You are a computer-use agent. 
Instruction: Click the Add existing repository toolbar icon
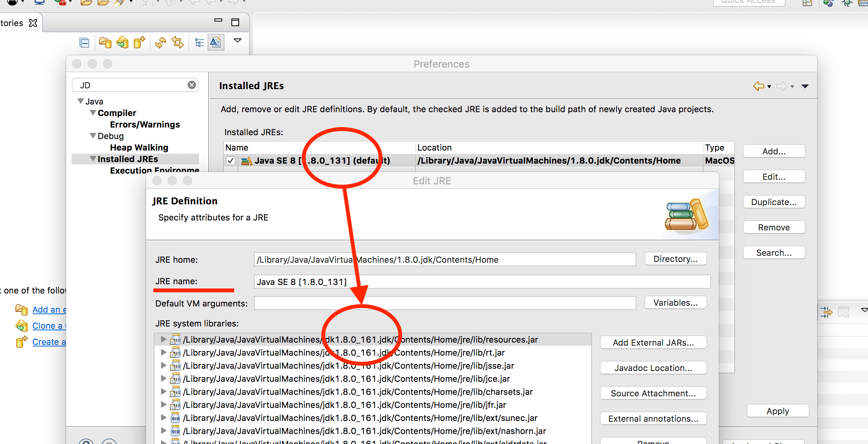tap(105, 42)
